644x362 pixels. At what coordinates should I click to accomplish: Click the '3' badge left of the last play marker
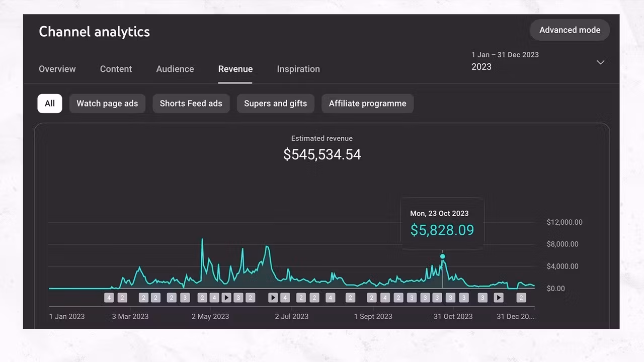pyautogui.click(x=482, y=298)
